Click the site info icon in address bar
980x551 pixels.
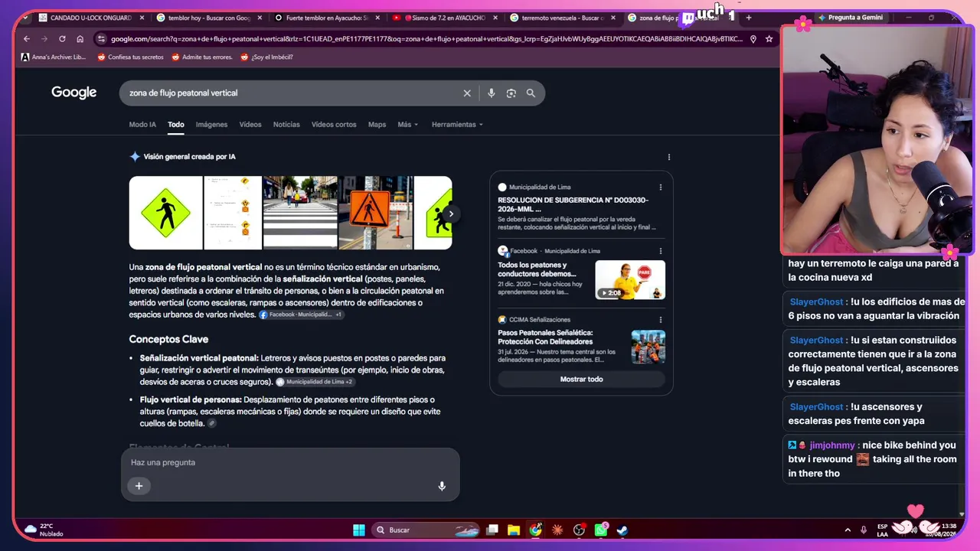coord(100,39)
